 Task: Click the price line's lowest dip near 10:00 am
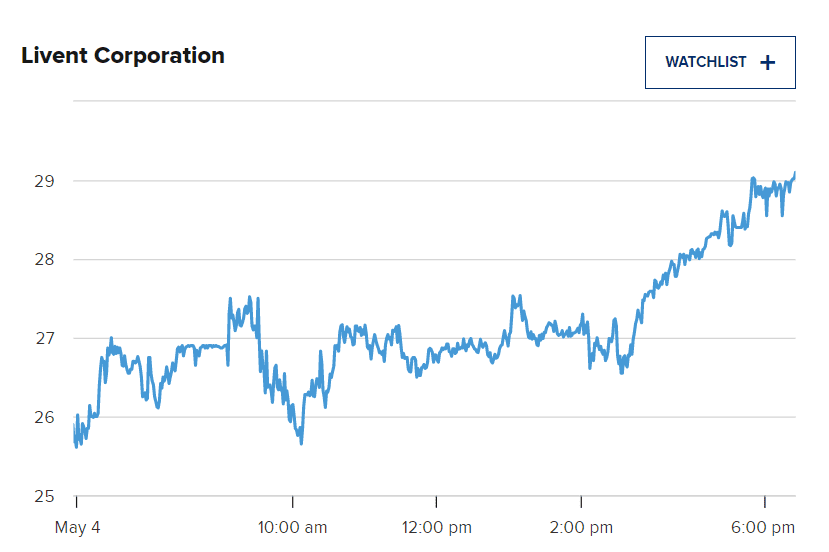click(301, 442)
